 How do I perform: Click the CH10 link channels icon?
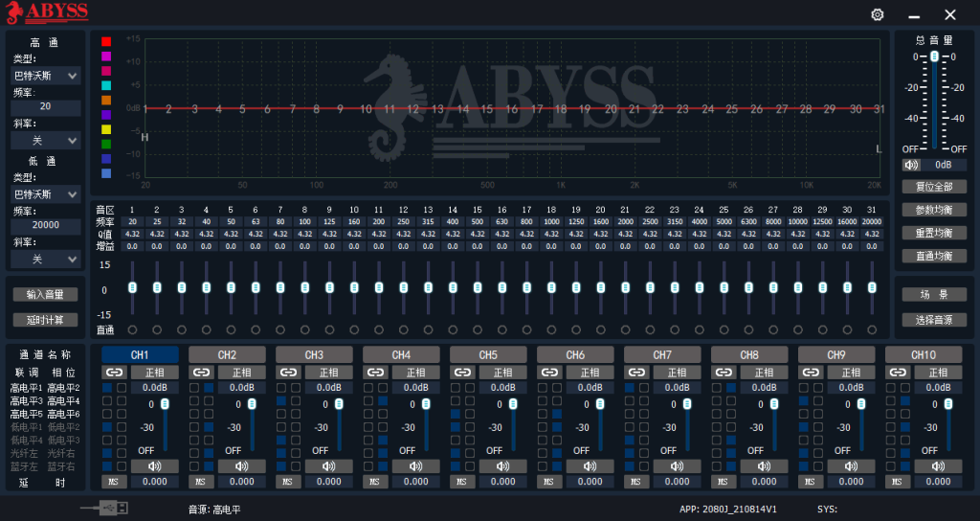coord(898,373)
